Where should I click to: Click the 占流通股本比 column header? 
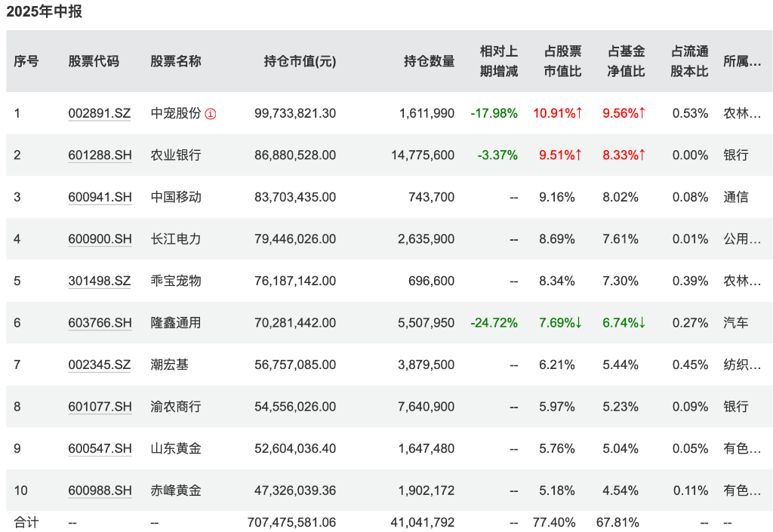coord(690,61)
